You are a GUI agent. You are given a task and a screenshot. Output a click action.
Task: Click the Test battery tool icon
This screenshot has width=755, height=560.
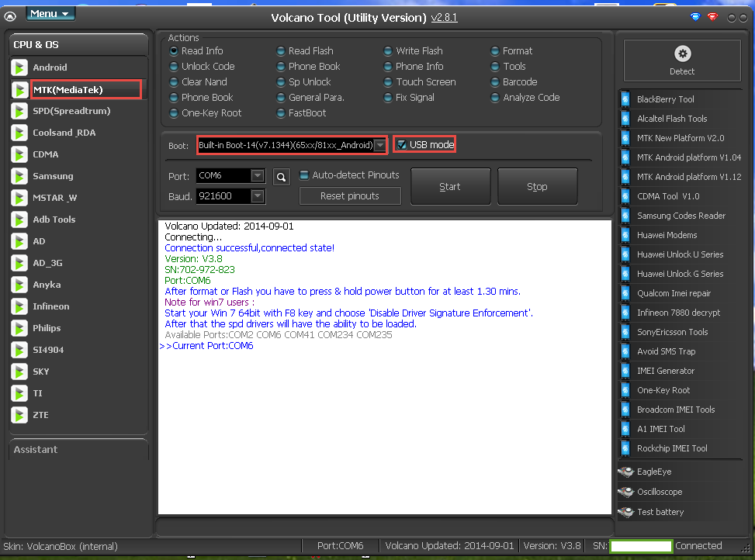tap(626, 512)
